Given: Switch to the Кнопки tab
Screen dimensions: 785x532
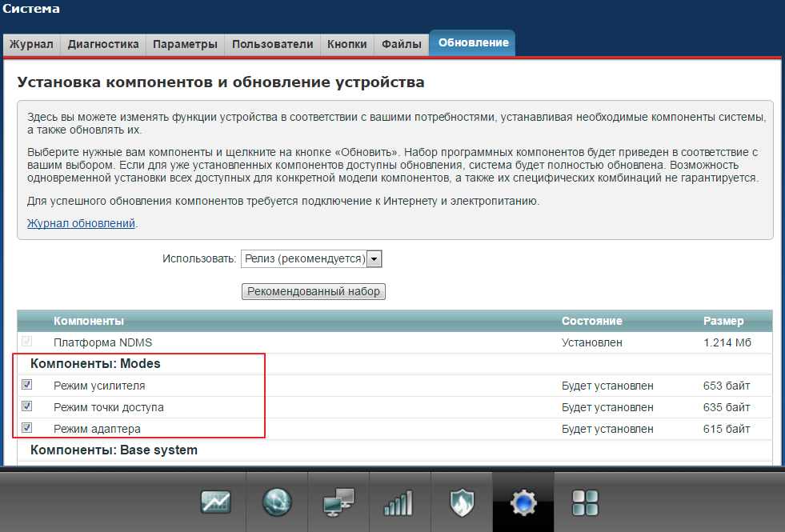Looking at the screenshot, I should click(x=347, y=45).
